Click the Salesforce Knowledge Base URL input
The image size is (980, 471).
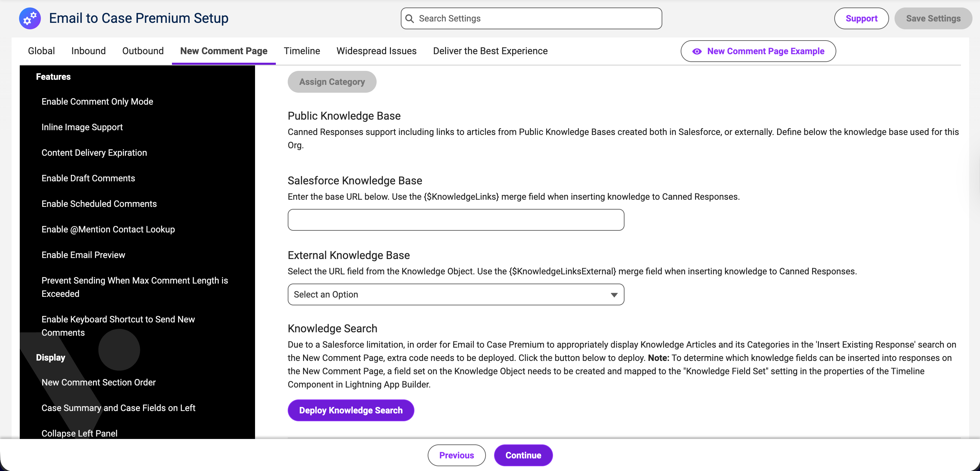456,220
